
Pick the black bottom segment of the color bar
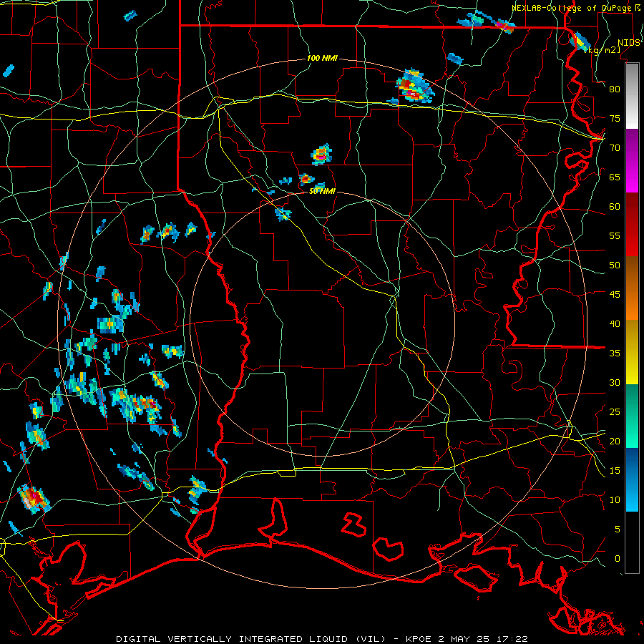click(x=632, y=542)
